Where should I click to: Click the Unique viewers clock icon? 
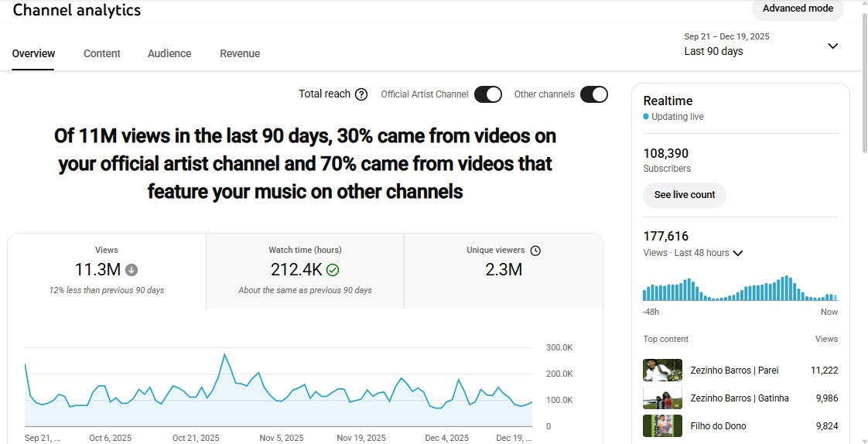535,251
